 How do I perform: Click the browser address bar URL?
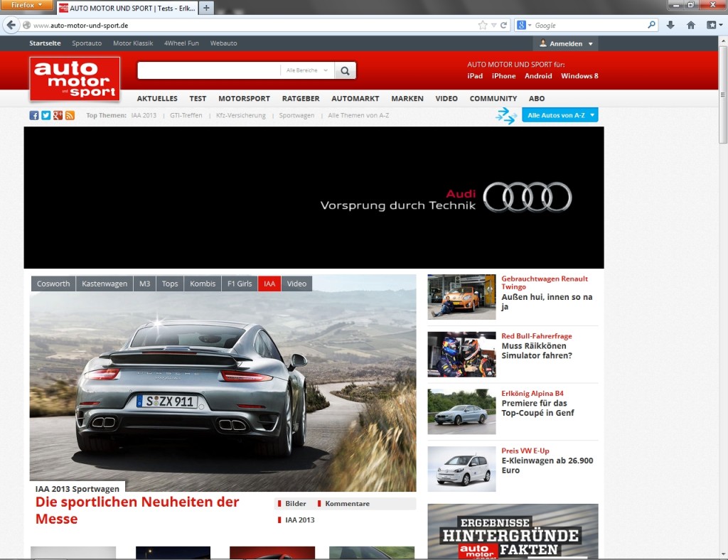[80, 26]
